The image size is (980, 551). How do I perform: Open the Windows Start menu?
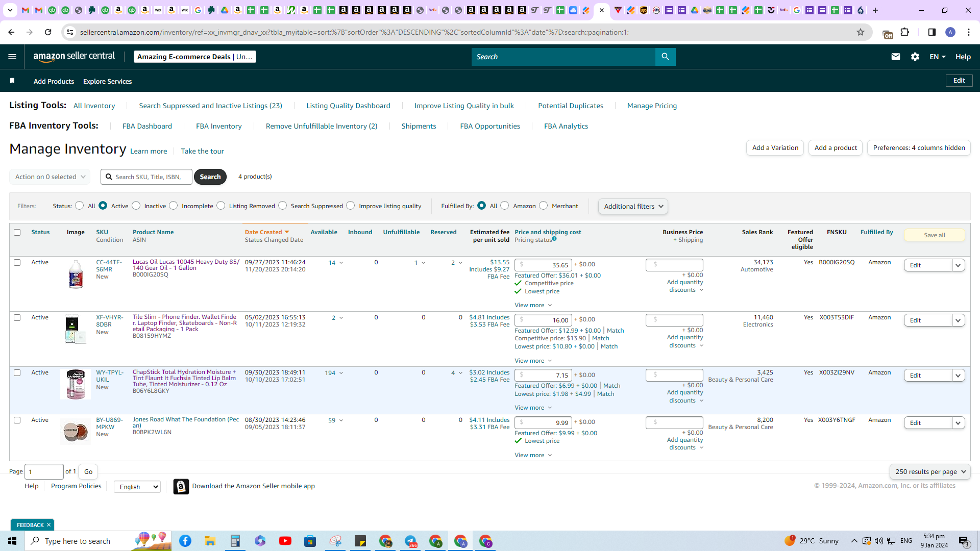pyautogui.click(x=12, y=541)
